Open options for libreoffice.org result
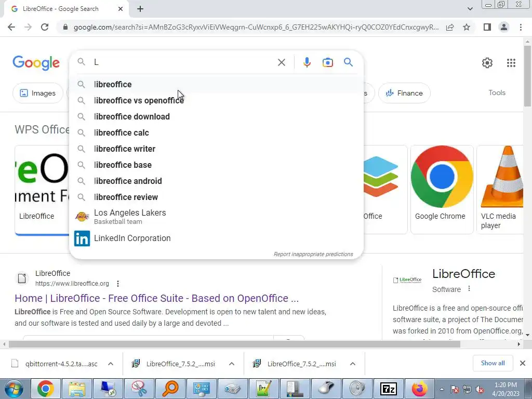The height and width of the screenshot is (399, 532). coord(118,284)
